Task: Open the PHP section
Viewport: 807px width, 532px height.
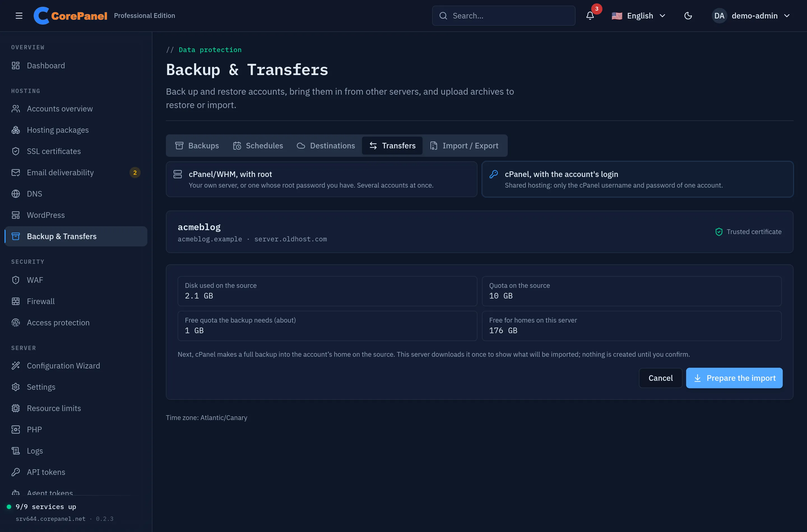Action: [76, 430]
